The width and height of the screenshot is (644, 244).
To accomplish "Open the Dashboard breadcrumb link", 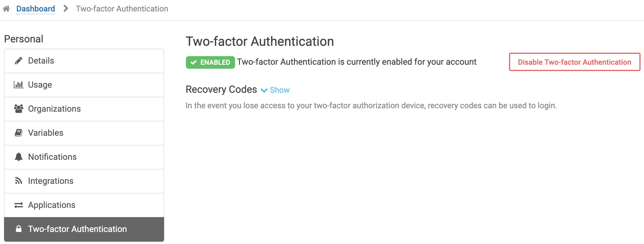I will point(35,8).
